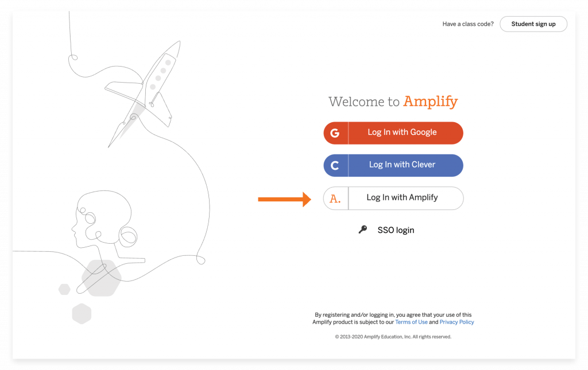Click the 'Welcome to' heading text
588x370 pixels.
tap(363, 102)
